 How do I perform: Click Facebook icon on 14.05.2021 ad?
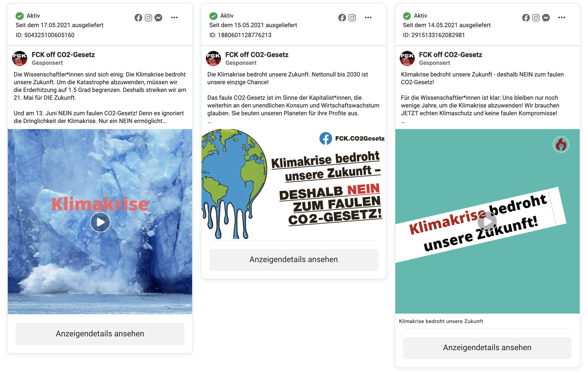coord(526,18)
